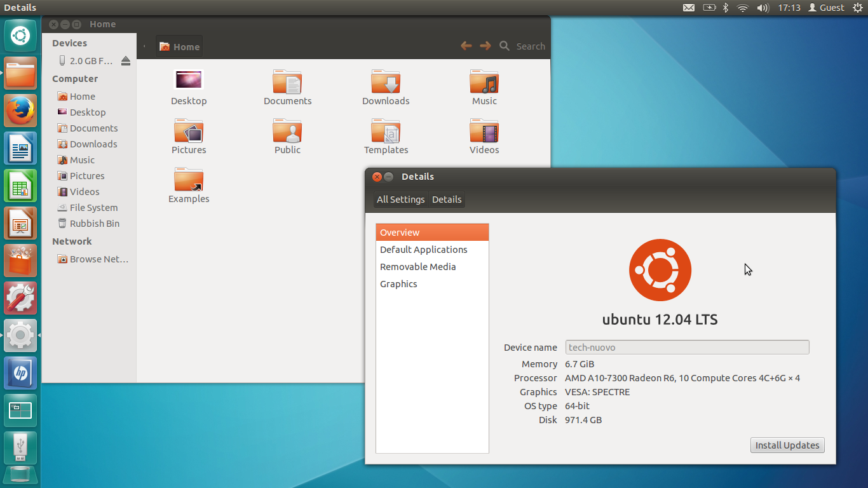
Task: Open the Bluetooth indicator menu
Action: pos(726,8)
